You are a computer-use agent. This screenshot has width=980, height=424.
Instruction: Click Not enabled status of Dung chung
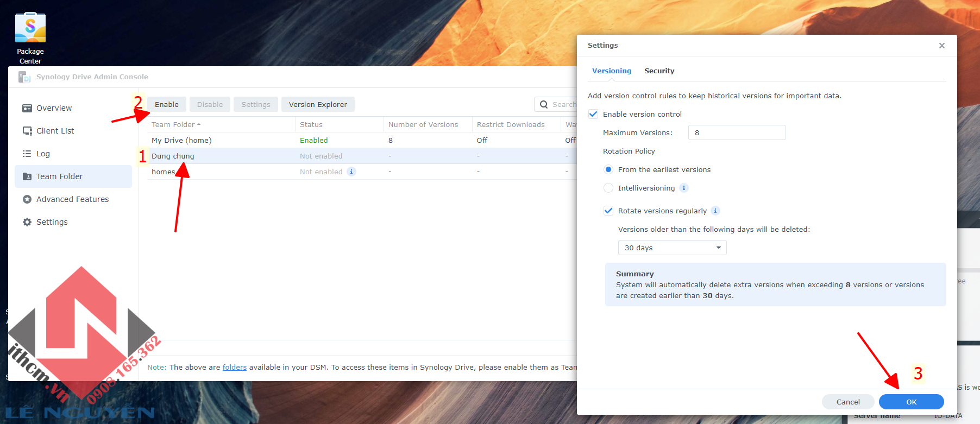pos(321,156)
